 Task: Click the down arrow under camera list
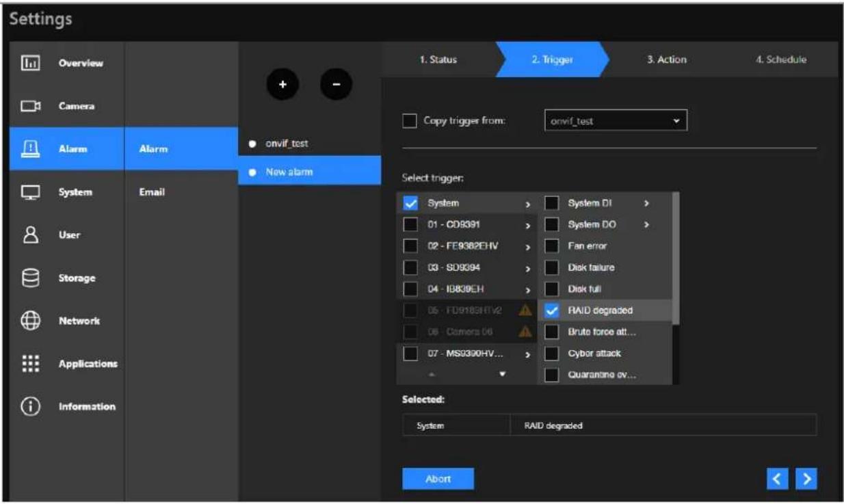pyautogui.click(x=503, y=375)
